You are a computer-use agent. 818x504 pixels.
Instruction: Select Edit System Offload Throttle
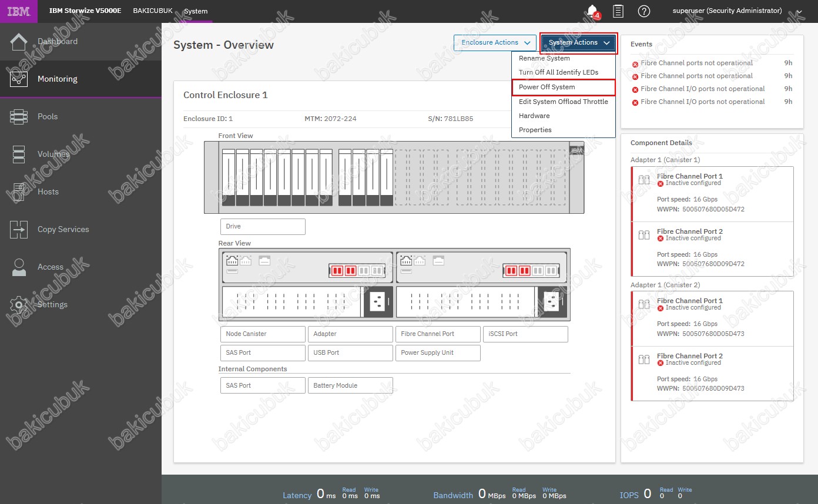pos(563,102)
